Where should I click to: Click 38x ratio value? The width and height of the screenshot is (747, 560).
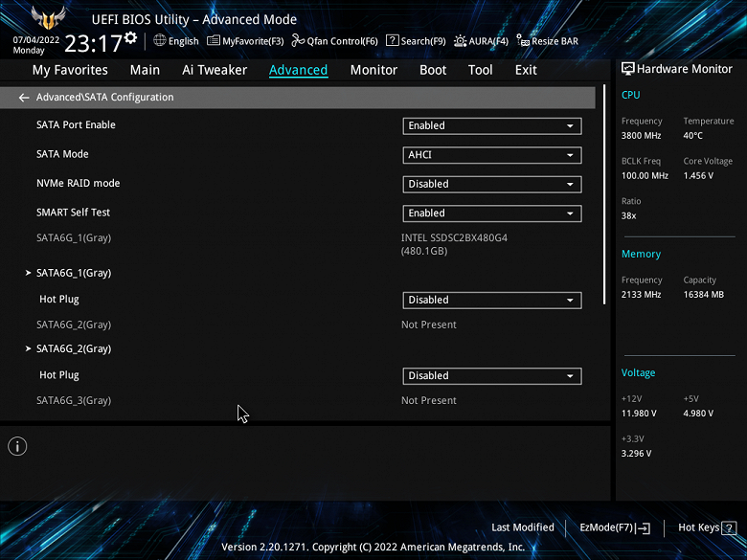coord(628,215)
